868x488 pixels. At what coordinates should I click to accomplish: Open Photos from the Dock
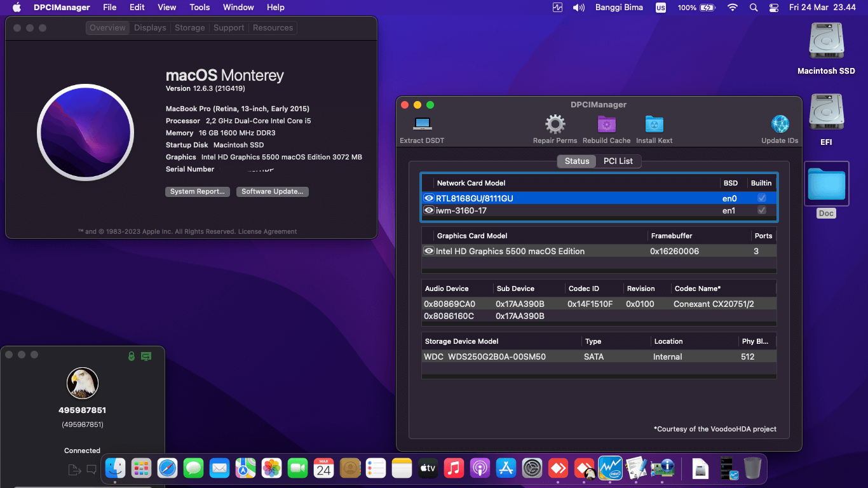pyautogui.click(x=271, y=469)
